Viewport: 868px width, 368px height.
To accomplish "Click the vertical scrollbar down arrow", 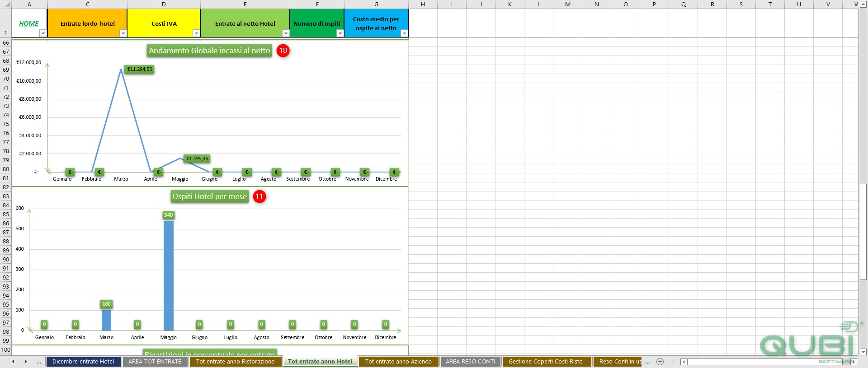I will [x=863, y=352].
